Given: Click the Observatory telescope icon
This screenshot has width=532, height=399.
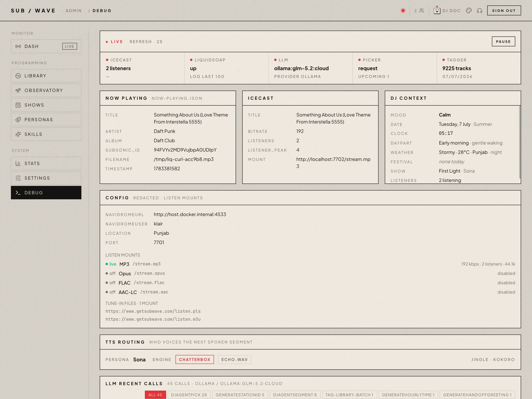Looking at the screenshot, I should coord(18,90).
